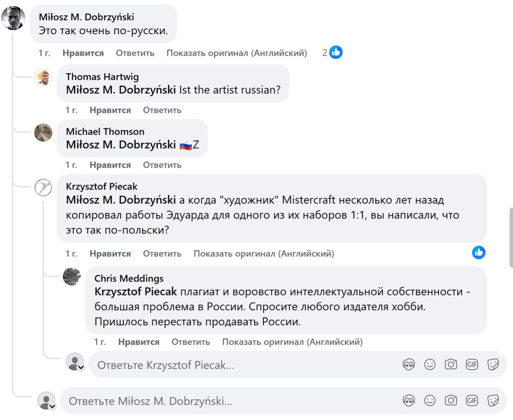This screenshot has height=420, width=513.
Task: Reply to Krzysztof Piecak's comment
Action: 162,254
